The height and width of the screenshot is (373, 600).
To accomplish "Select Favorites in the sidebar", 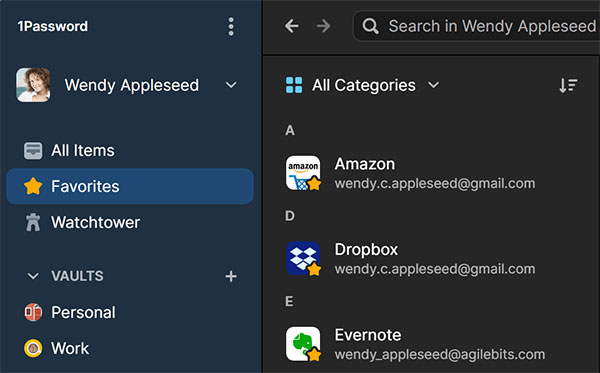I will [x=130, y=186].
